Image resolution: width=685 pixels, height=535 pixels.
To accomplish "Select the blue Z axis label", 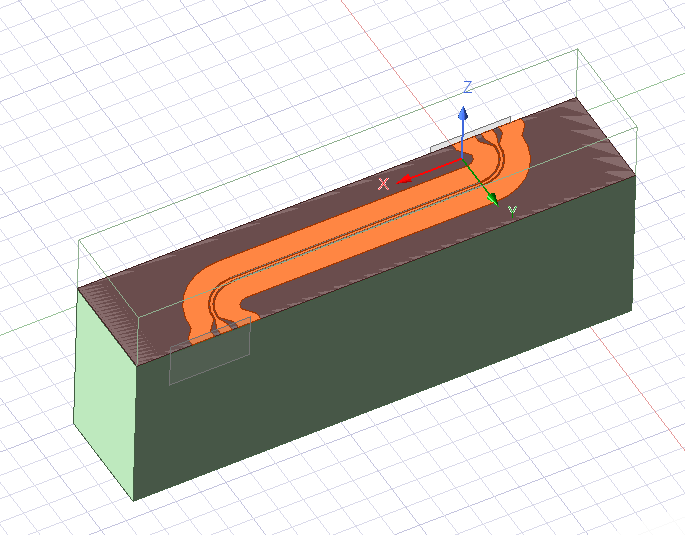I will 467,87.
